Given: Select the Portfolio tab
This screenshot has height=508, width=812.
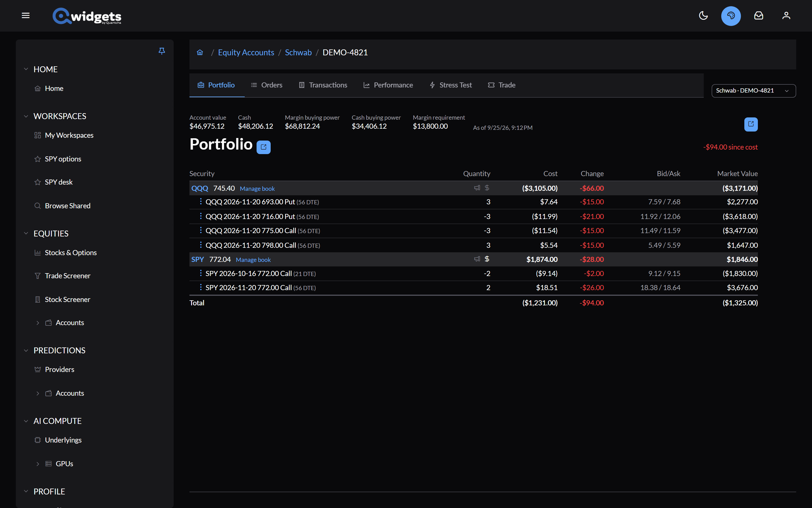Looking at the screenshot, I should click(x=217, y=85).
